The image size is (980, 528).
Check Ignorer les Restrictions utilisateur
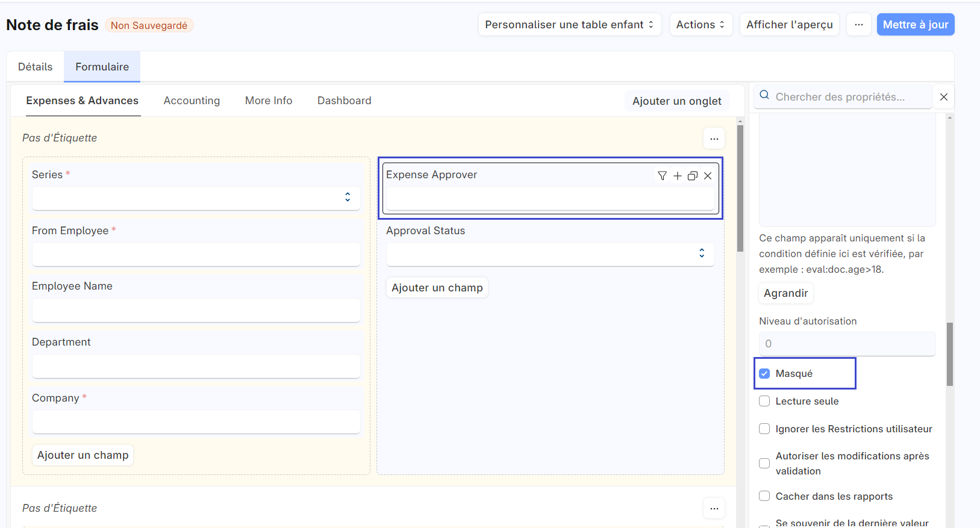pos(764,429)
